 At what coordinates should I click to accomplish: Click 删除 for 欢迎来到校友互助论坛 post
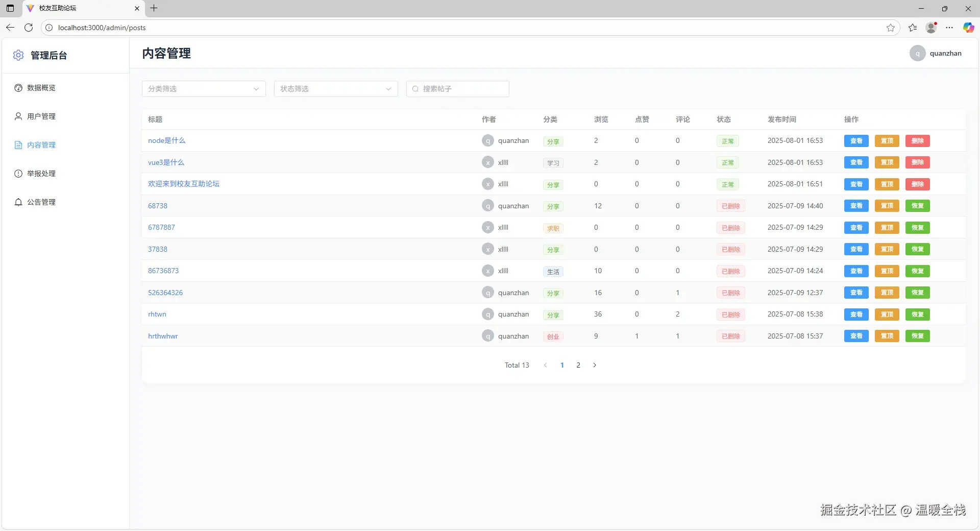point(918,184)
